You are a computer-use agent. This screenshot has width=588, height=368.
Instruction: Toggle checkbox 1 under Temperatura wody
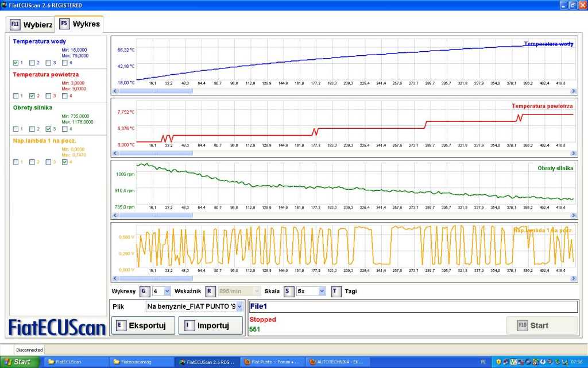pyautogui.click(x=16, y=63)
